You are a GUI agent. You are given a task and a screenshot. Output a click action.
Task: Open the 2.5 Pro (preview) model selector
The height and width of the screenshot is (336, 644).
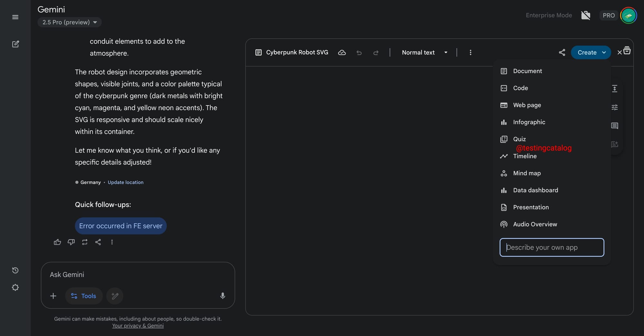tap(70, 22)
